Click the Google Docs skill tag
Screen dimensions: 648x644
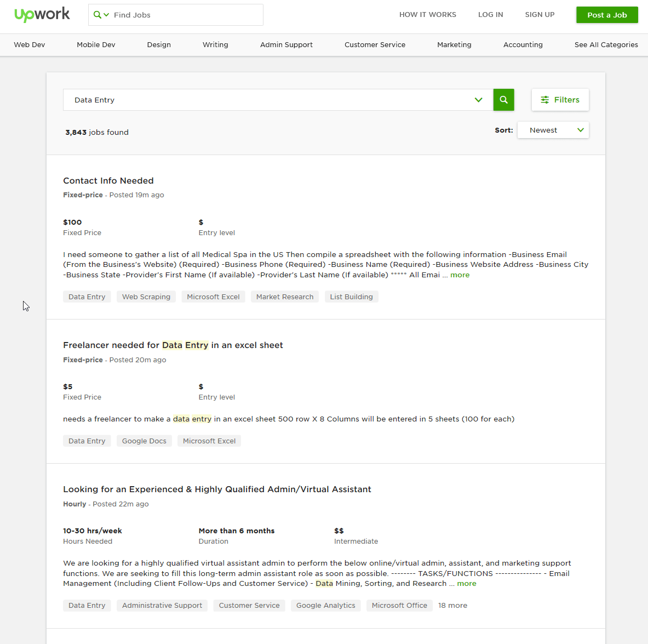pyautogui.click(x=144, y=441)
